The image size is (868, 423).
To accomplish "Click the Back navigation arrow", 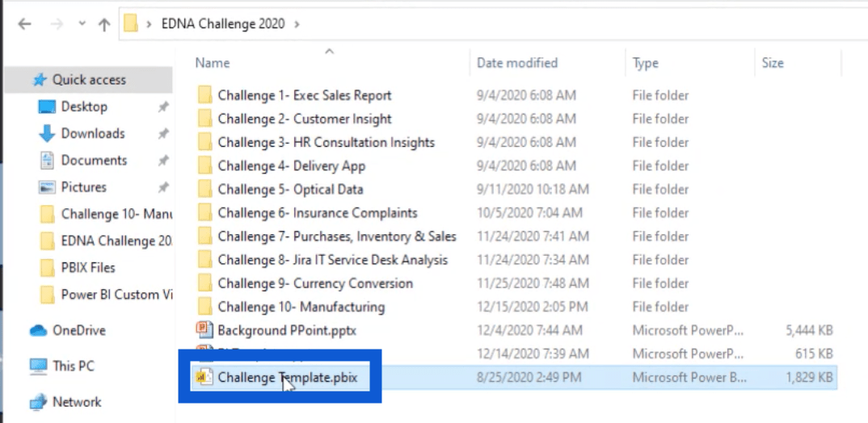I will [24, 24].
